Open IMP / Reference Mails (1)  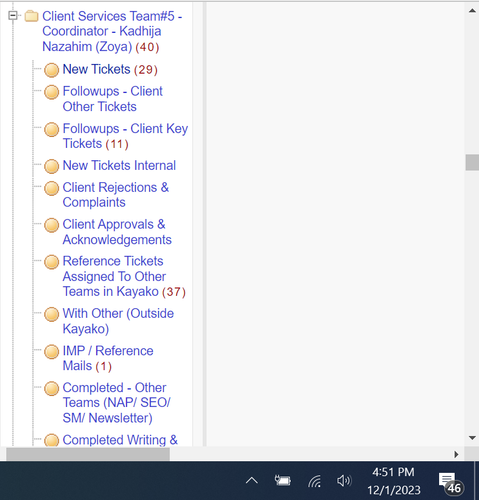click(x=108, y=358)
